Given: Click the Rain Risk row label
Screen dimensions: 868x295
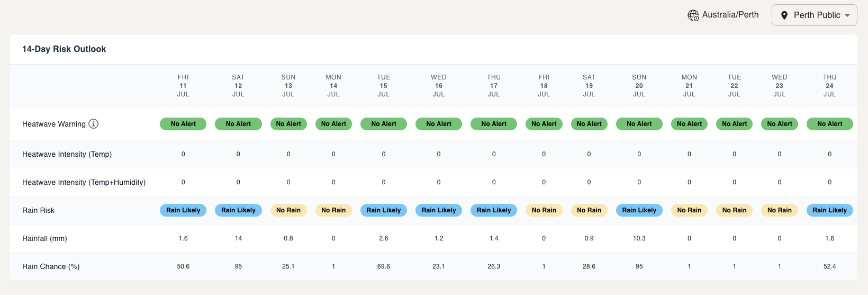Looking at the screenshot, I should [x=39, y=210].
